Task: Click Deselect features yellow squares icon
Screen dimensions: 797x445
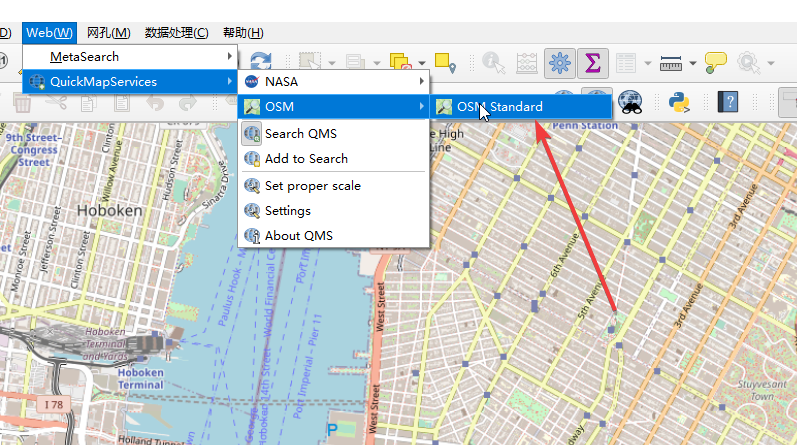Action: pyautogui.click(x=400, y=63)
